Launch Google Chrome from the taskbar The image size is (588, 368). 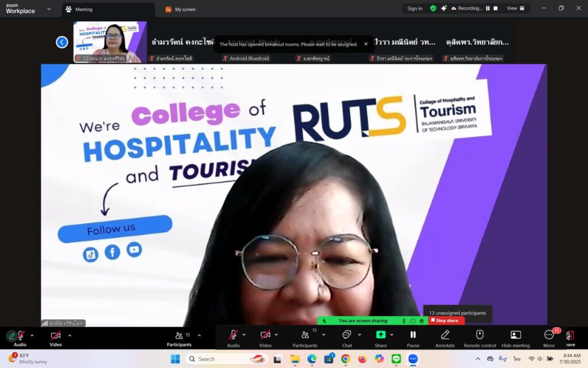(x=346, y=359)
